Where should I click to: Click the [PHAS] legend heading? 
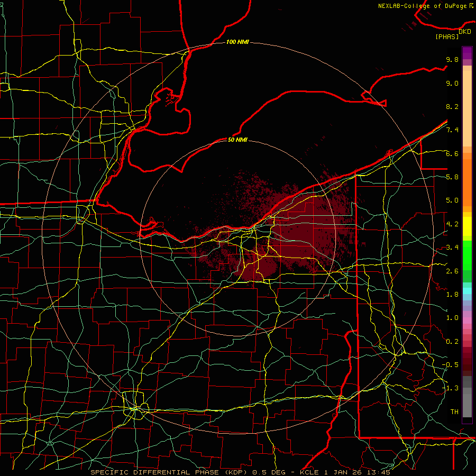tap(447, 36)
